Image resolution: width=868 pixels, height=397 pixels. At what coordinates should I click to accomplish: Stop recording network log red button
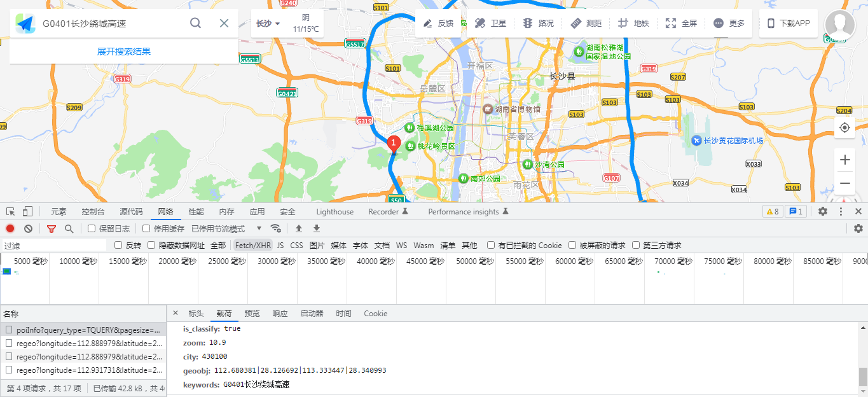click(10, 228)
